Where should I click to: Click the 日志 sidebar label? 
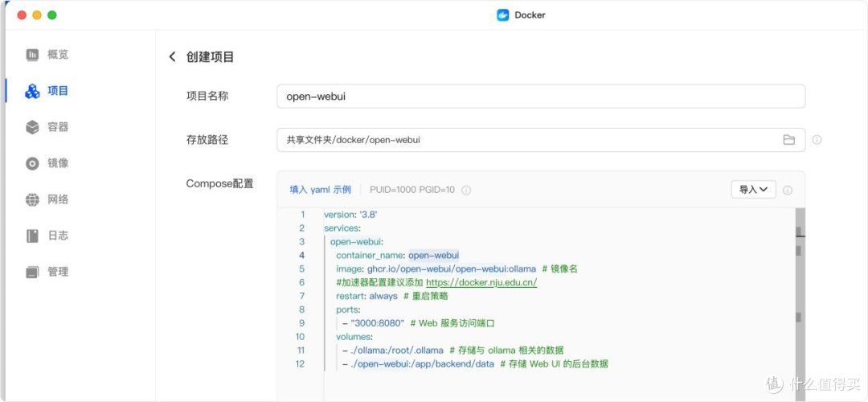pyautogui.click(x=58, y=236)
